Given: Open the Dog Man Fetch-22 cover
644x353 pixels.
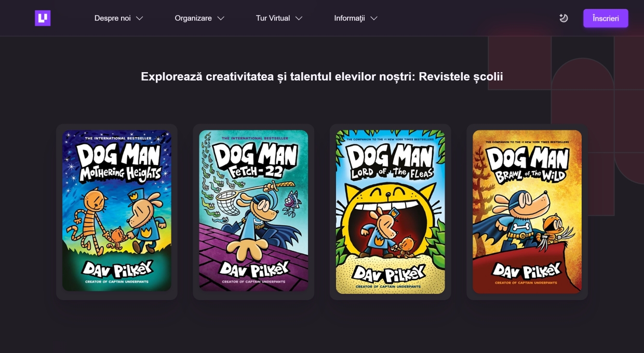Looking at the screenshot, I should [253, 210].
